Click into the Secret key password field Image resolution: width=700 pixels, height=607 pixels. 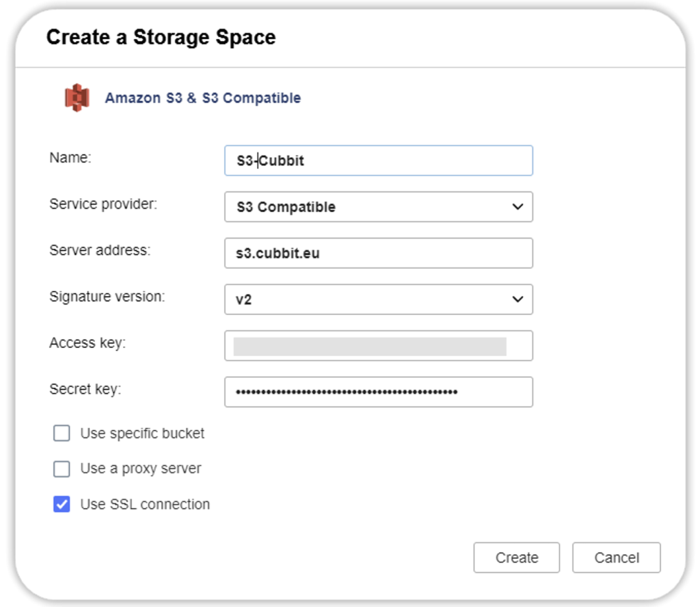click(x=379, y=392)
